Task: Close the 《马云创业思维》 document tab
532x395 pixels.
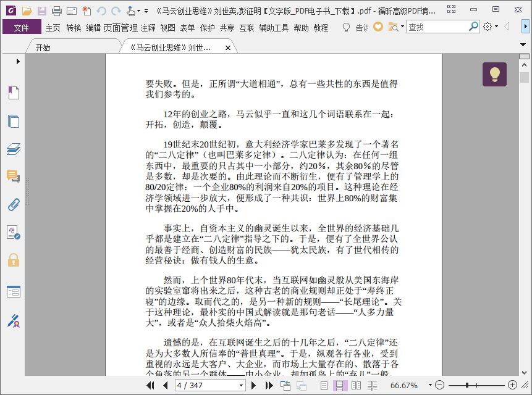Action: (228, 48)
